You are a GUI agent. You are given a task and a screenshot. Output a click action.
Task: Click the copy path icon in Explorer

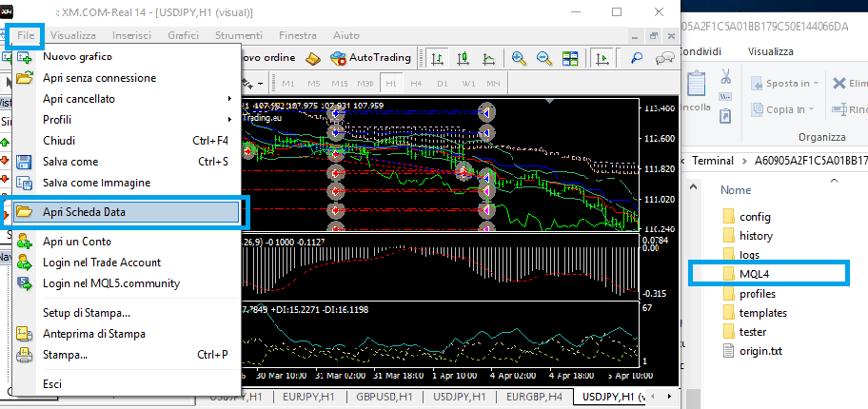[725, 97]
